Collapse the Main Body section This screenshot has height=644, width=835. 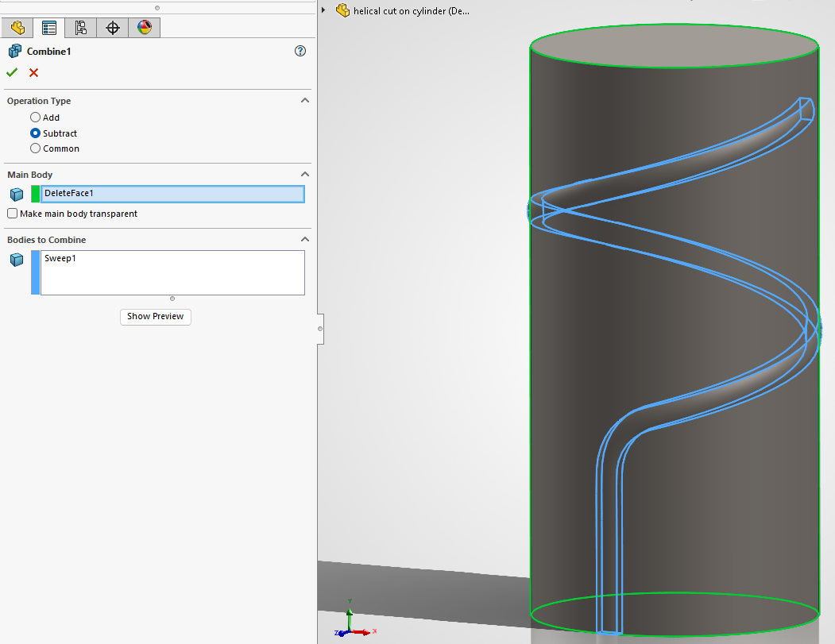coord(305,175)
